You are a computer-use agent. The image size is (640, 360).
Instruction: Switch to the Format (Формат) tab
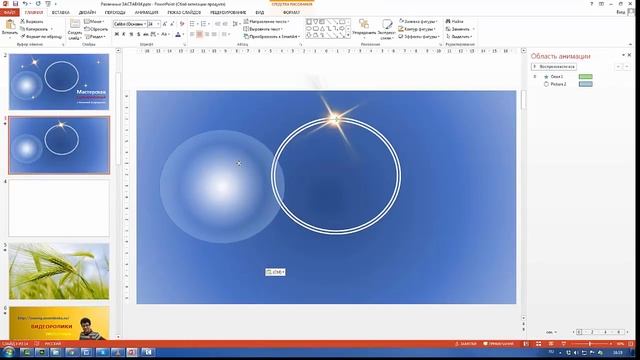click(x=291, y=12)
